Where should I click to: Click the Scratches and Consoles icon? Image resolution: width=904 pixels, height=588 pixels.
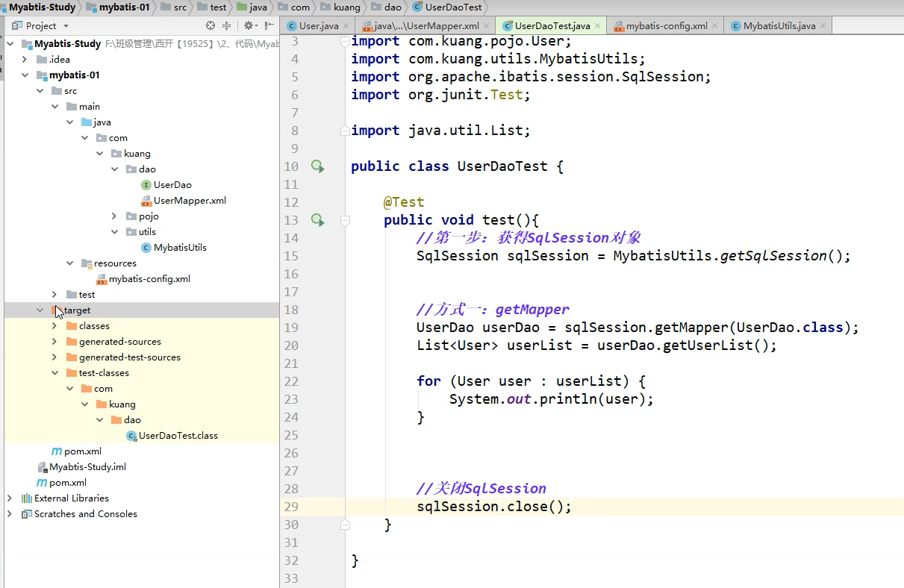click(x=27, y=514)
